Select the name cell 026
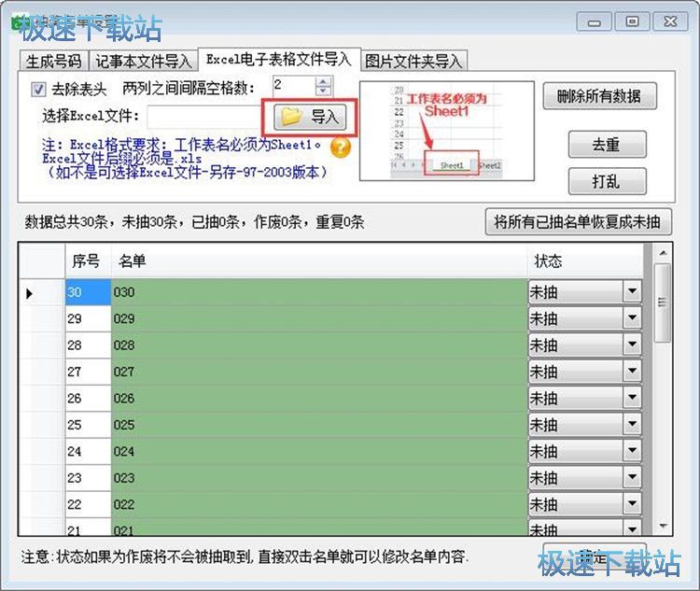Image resolution: width=700 pixels, height=591 pixels. (319, 398)
